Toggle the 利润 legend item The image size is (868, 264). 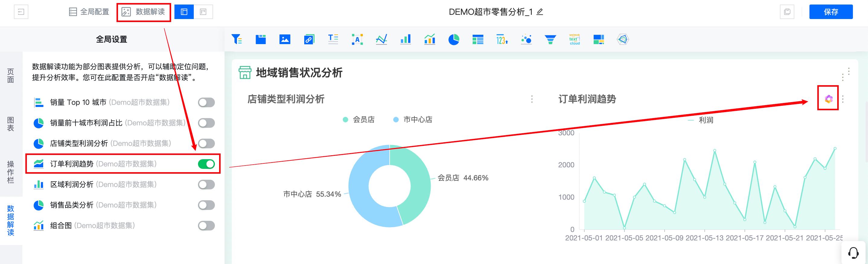(700, 120)
